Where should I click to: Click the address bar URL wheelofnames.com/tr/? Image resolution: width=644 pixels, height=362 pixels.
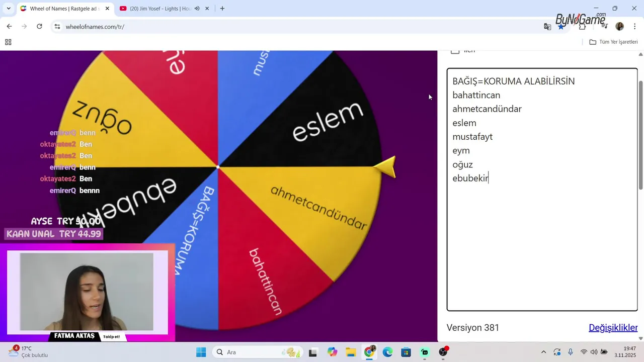click(x=95, y=27)
